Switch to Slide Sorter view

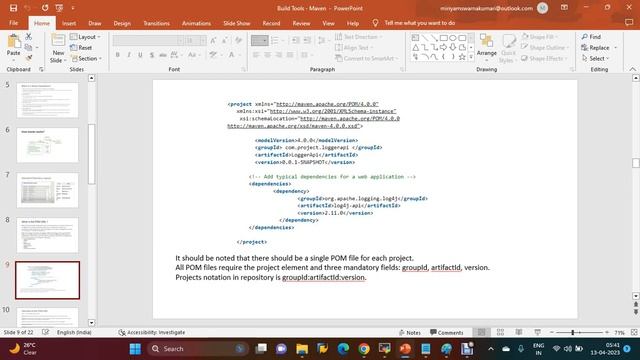click(500, 332)
